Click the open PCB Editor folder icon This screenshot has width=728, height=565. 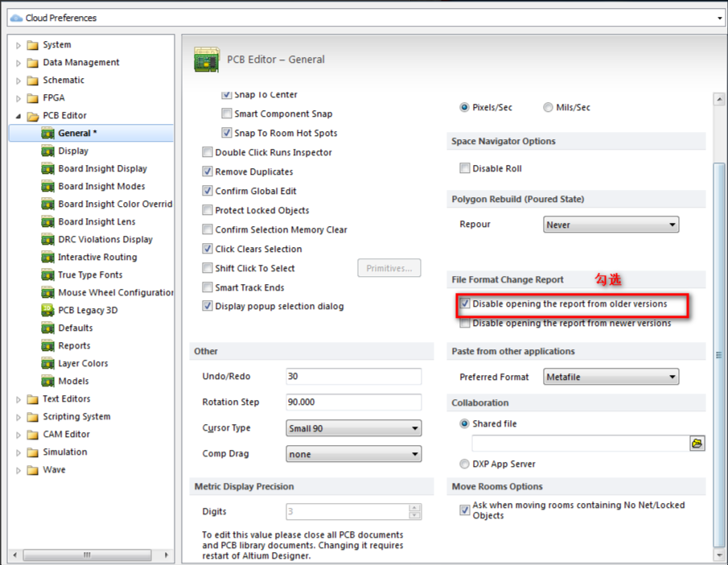click(x=32, y=116)
